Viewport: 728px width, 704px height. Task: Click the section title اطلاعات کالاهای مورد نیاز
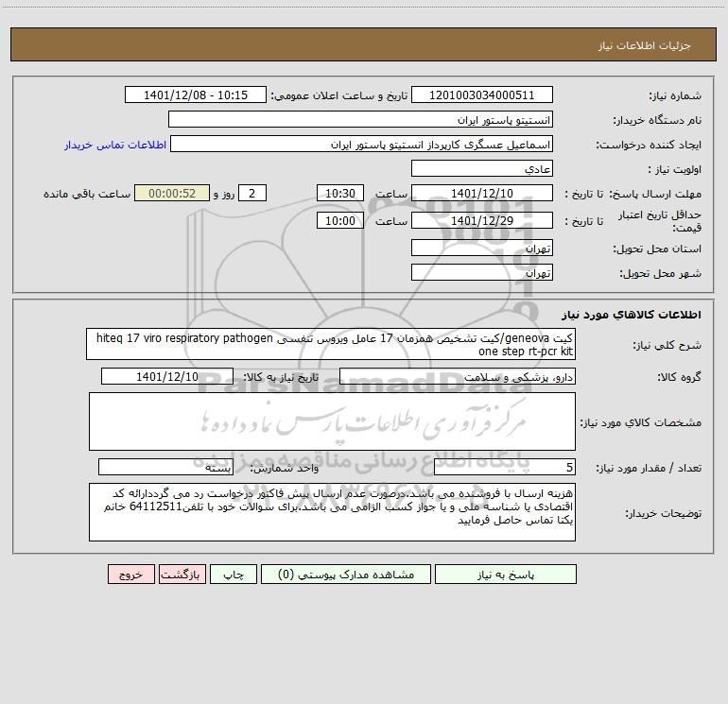pyautogui.click(x=632, y=315)
